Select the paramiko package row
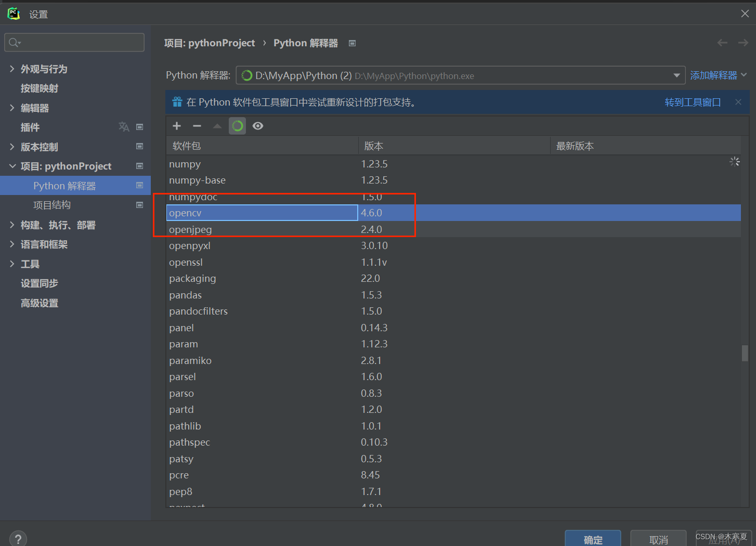This screenshot has width=756, height=546. 453,360
